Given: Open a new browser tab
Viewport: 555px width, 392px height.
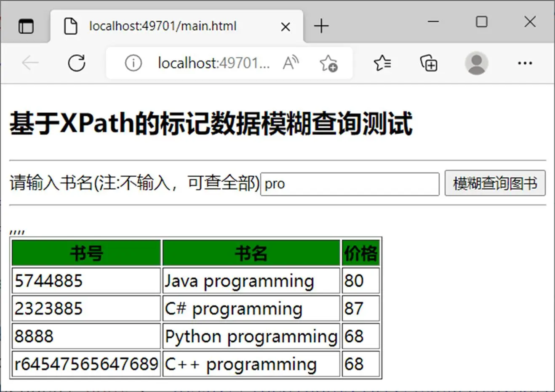Looking at the screenshot, I should coord(321,26).
